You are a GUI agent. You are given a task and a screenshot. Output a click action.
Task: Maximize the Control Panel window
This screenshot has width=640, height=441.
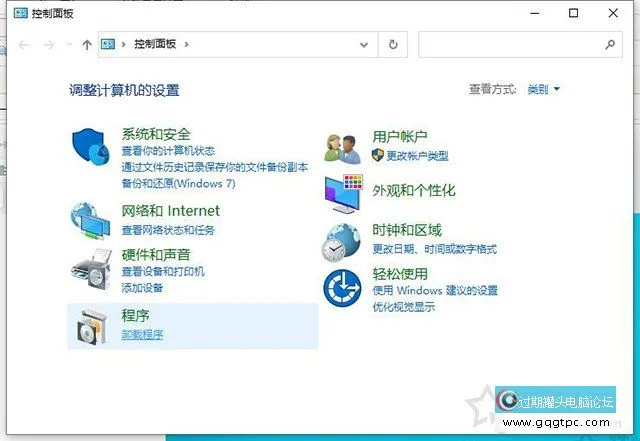pyautogui.click(x=573, y=13)
